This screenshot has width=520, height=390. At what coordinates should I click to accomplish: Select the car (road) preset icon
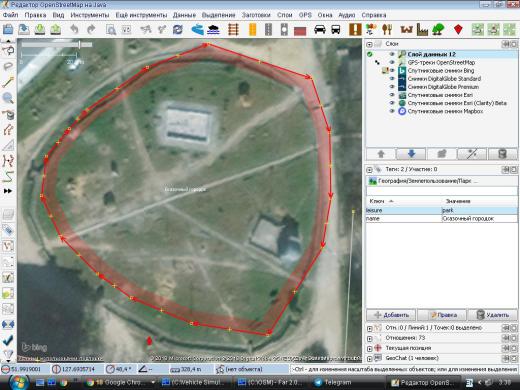point(320,30)
